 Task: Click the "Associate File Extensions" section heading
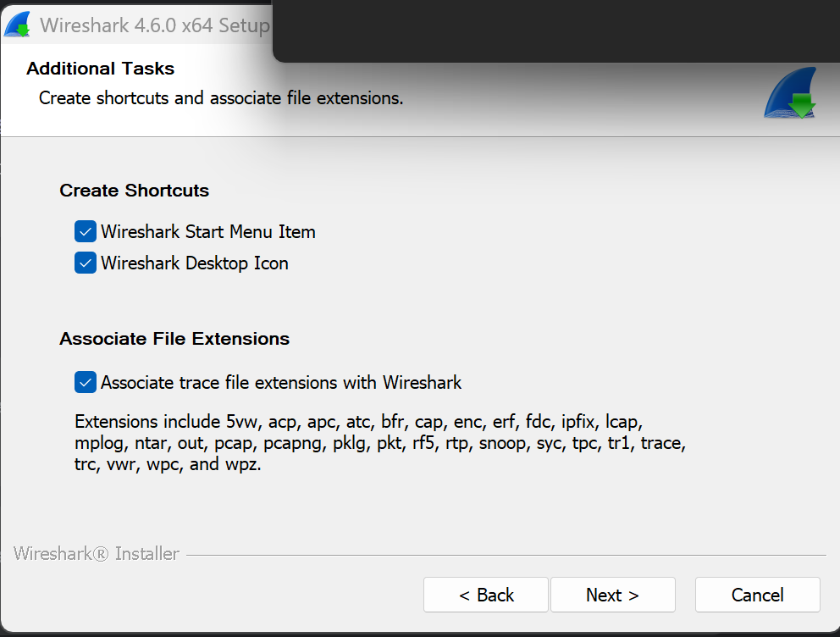click(174, 339)
